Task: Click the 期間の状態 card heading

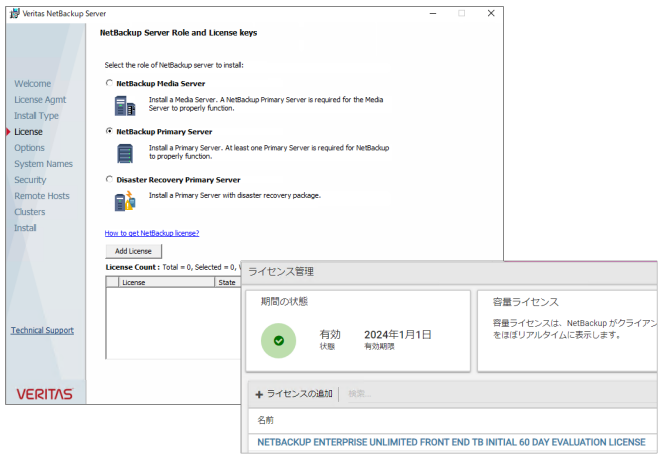Action: pyautogui.click(x=284, y=302)
